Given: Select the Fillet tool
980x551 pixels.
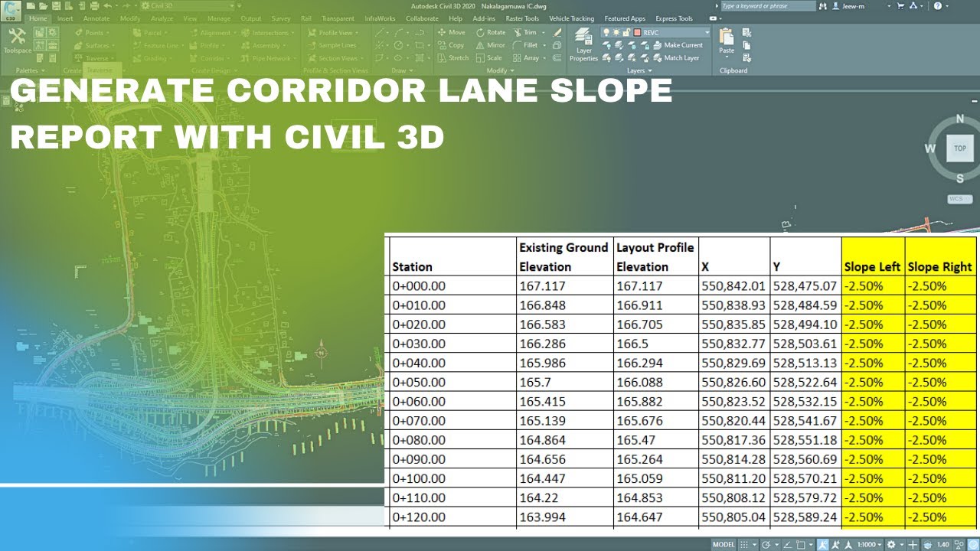Looking at the screenshot, I should pyautogui.click(x=525, y=45).
